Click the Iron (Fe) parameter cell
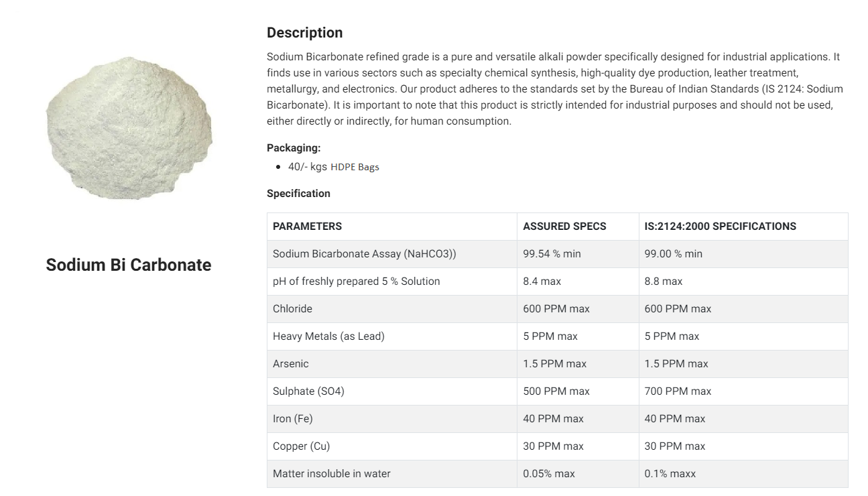The width and height of the screenshot is (868, 496). click(392, 419)
